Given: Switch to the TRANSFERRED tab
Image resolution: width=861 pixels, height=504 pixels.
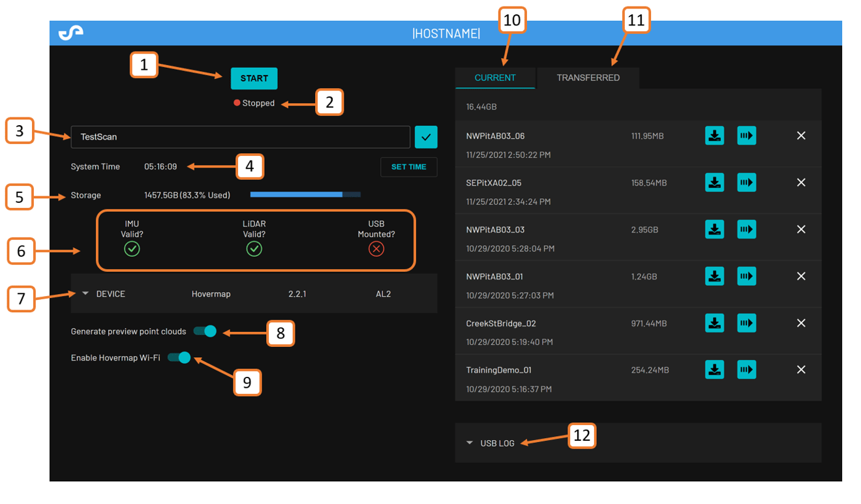Looking at the screenshot, I should (x=588, y=78).
